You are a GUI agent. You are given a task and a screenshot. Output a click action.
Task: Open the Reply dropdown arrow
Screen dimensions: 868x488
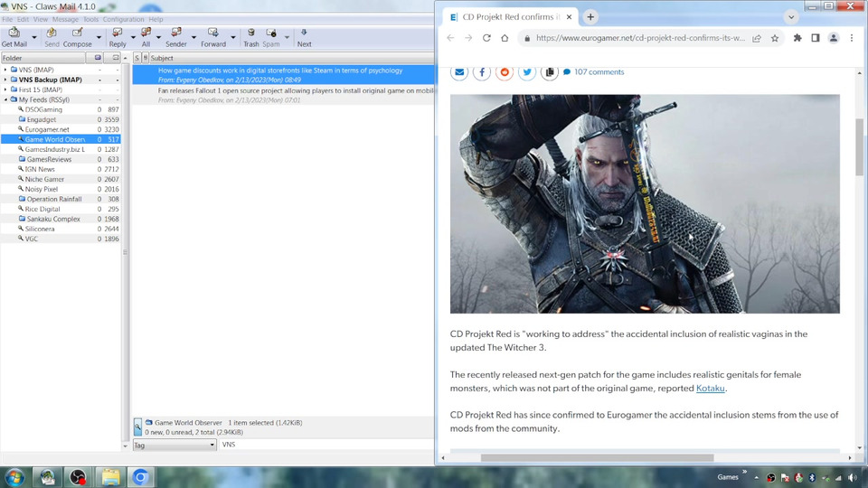pyautogui.click(x=133, y=38)
